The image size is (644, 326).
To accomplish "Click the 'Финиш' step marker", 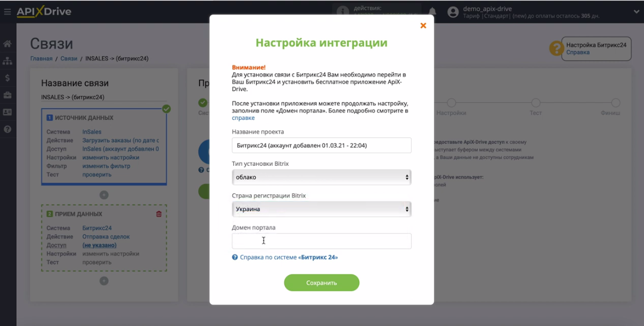I will 615,103.
